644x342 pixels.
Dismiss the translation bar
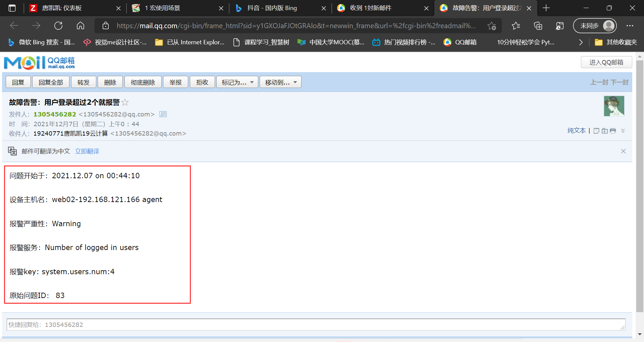point(623,151)
